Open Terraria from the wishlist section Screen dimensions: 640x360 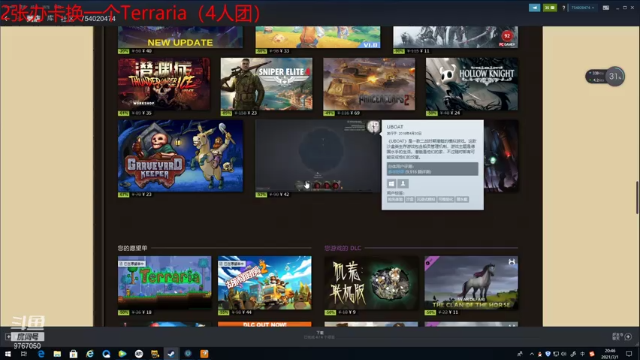164,282
